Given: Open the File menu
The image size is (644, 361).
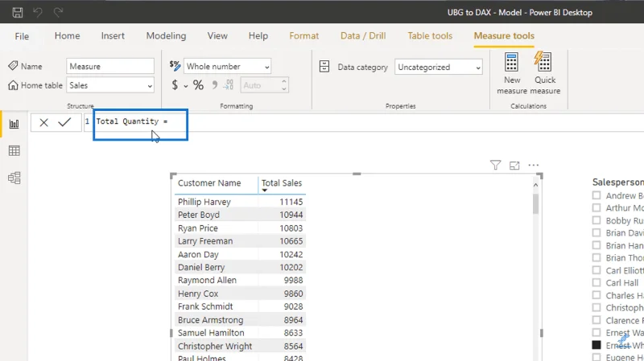Looking at the screenshot, I should click(22, 36).
